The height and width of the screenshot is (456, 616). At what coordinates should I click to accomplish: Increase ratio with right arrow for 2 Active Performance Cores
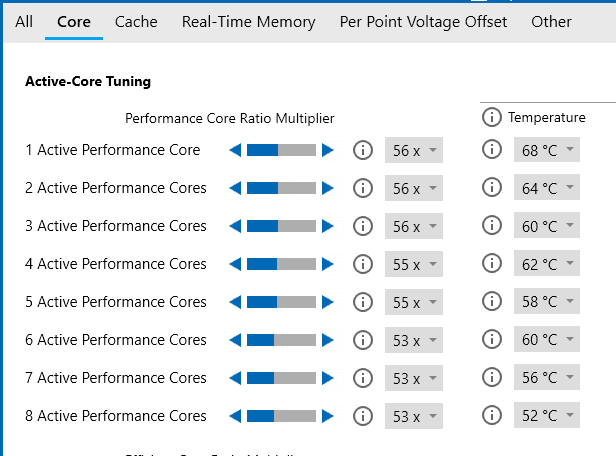click(328, 188)
